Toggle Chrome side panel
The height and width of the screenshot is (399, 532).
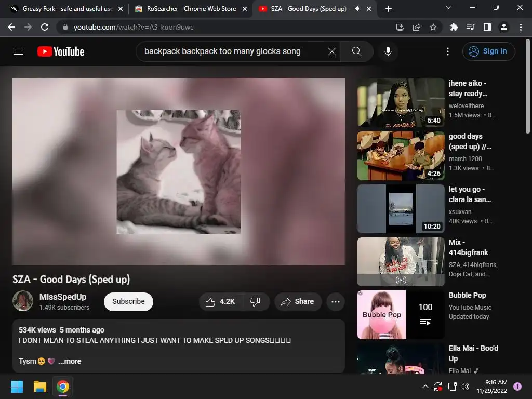tap(487, 27)
